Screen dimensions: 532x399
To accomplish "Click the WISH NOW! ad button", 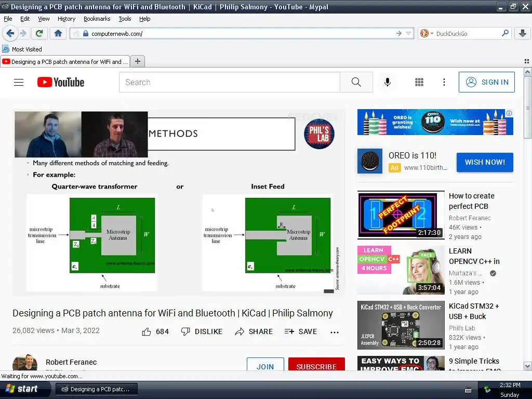I will pyautogui.click(x=485, y=162).
